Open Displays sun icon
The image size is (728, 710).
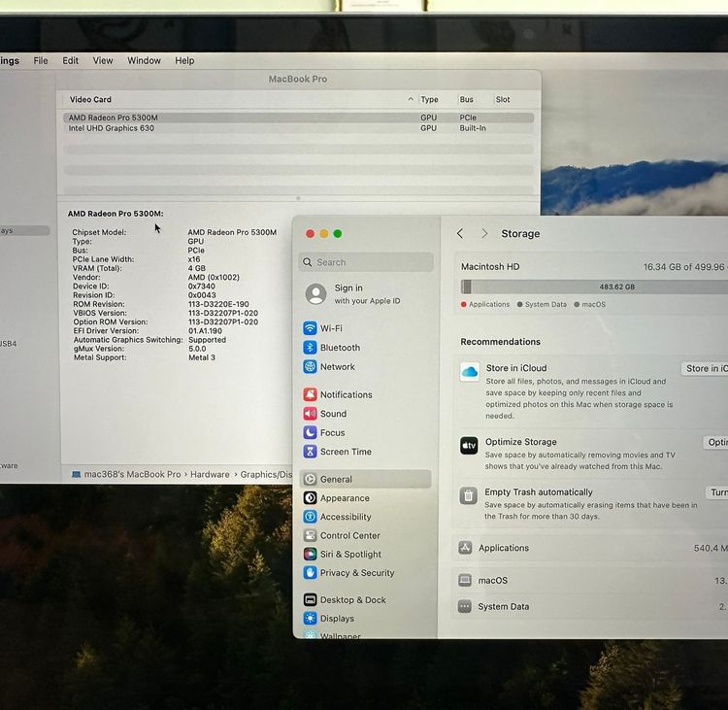pos(311,618)
